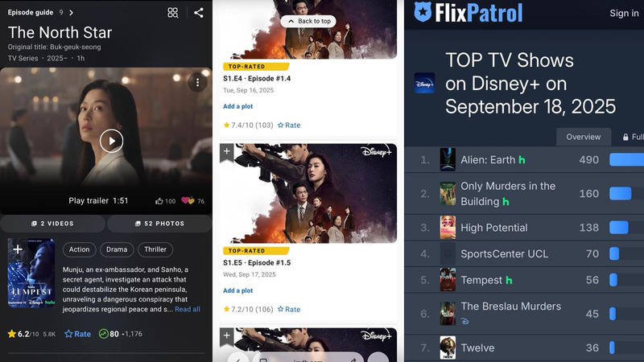
Task: Click the heart reactions icon showing 76
Action: pyautogui.click(x=187, y=201)
